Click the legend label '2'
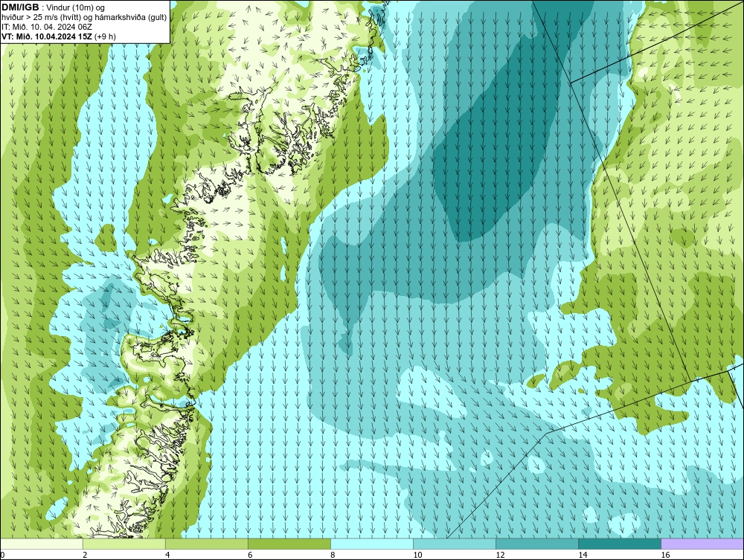744x560 pixels. coord(85,555)
